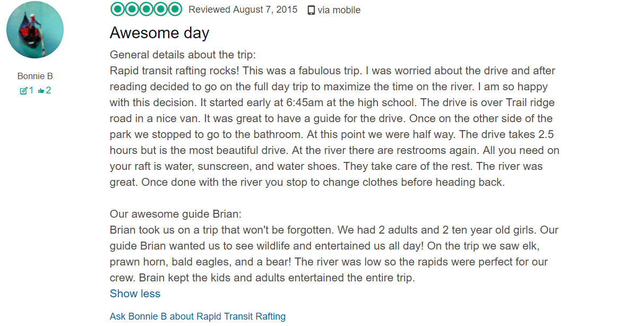Click the fourth green rating bubble
The width and height of the screenshot is (644, 326).
[x=160, y=10]
